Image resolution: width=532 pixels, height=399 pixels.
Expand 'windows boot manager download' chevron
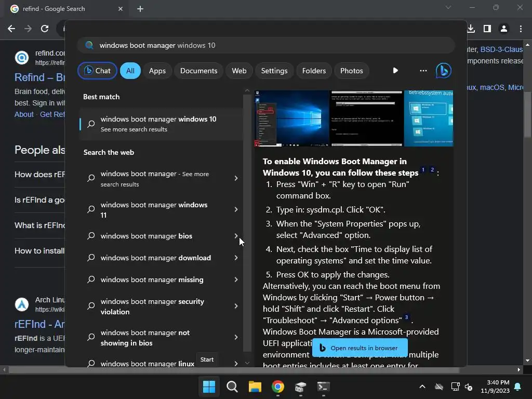point(236,258)
